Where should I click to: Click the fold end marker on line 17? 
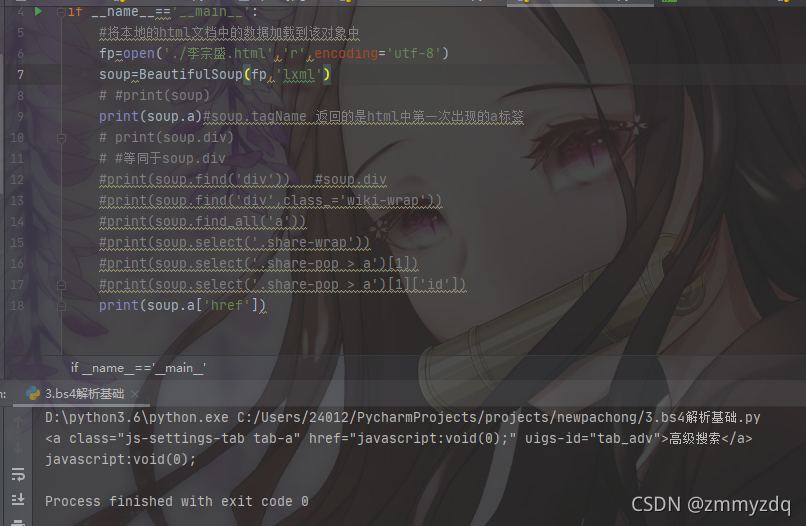[61, 285]
